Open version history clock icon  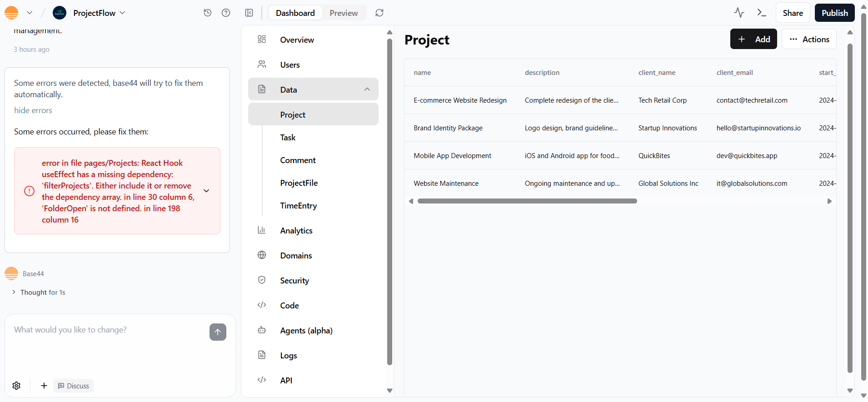[x=208, y=13]
